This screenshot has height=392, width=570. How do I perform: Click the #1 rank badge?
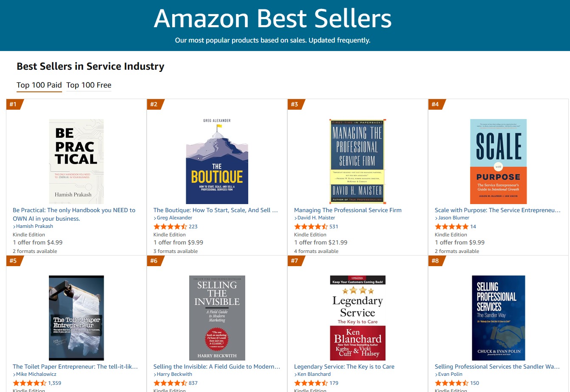[13, 103]
